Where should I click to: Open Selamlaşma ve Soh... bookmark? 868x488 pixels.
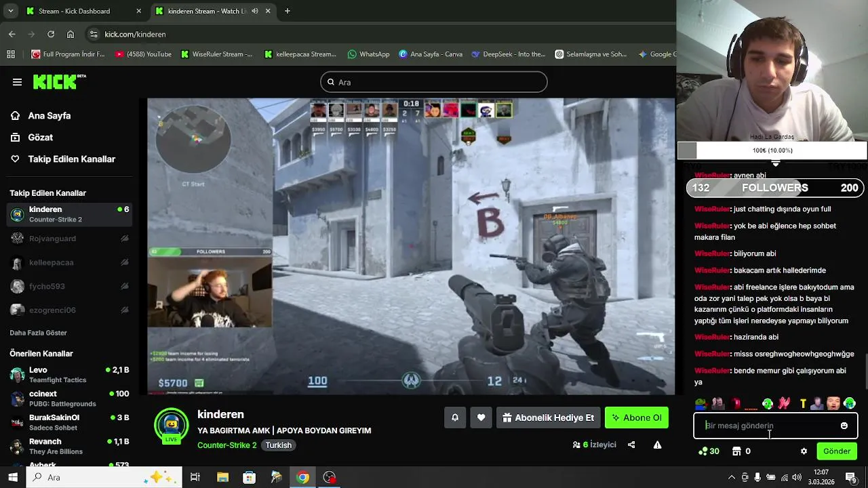pos(591,54)
